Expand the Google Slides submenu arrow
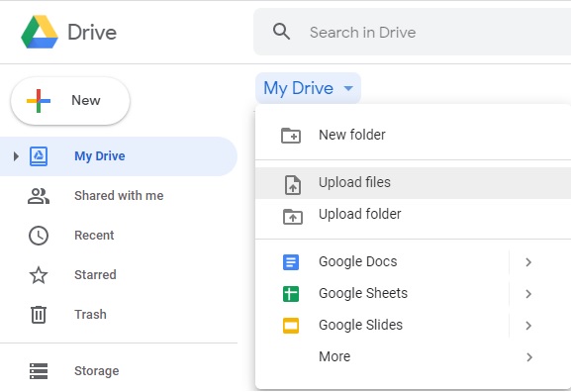Screen dimensions: 571x392 [x=528, y=326]
